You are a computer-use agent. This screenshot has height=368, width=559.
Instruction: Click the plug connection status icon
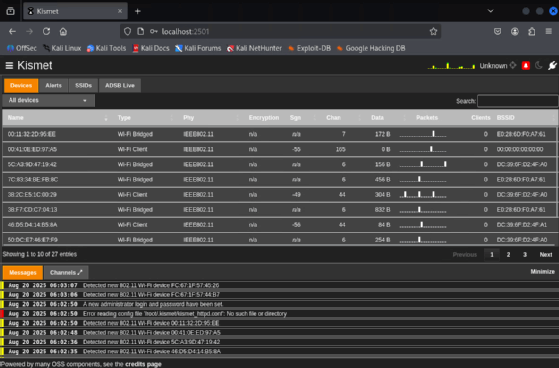tap(552, 66)
